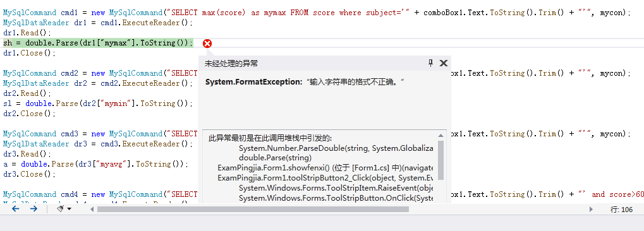Open the code cleanup dropdown arrow
This screenshot has height=231, width=644.
pyautogui.click(x=69, y=210)
